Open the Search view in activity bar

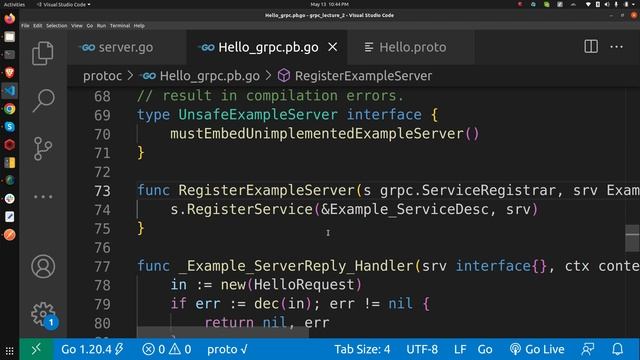coord(43,100)
